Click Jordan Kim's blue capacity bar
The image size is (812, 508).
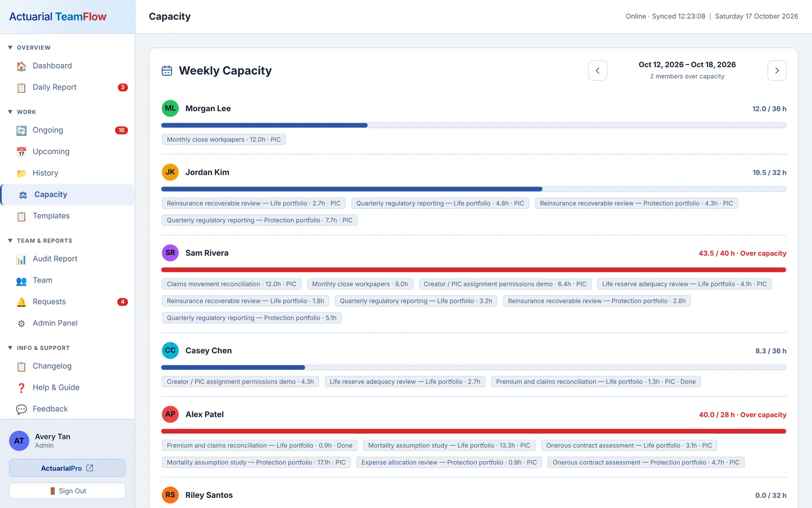(x=352, y=189)
